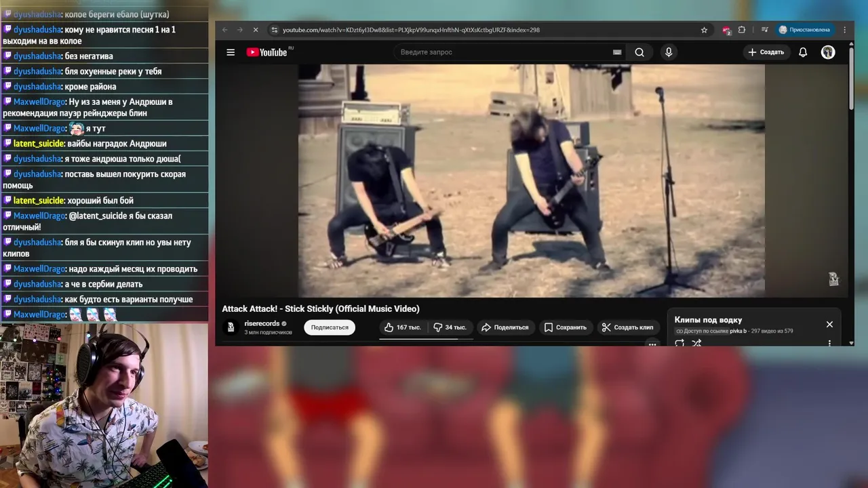Click the video title Attack Attack! - Stick Stickly
Screen dimensions: 868x488
pos(321,308)
